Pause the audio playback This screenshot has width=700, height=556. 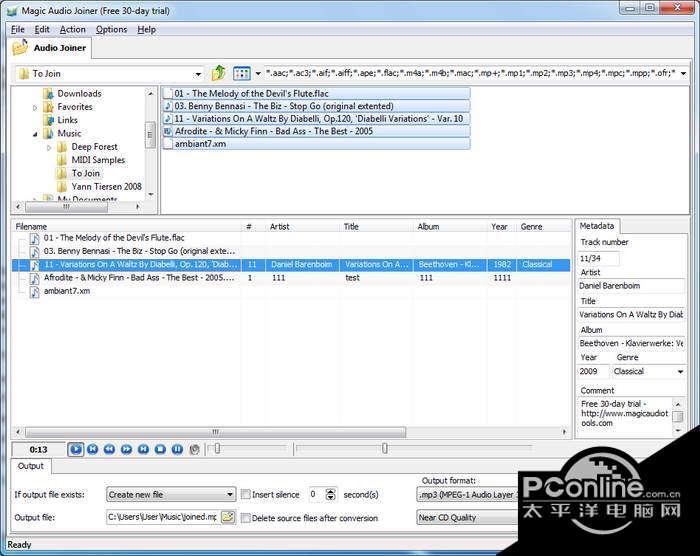click(x=177, y=449)
